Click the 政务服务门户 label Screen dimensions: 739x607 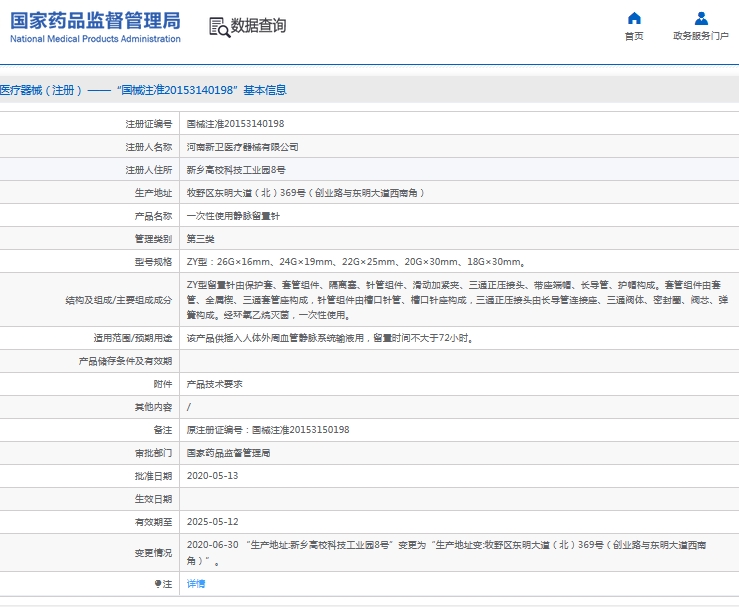(x=701, y=36)
